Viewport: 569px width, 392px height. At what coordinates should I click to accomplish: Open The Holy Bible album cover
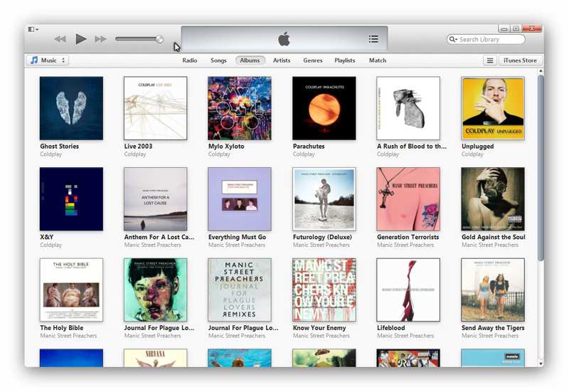click(71, 290)
